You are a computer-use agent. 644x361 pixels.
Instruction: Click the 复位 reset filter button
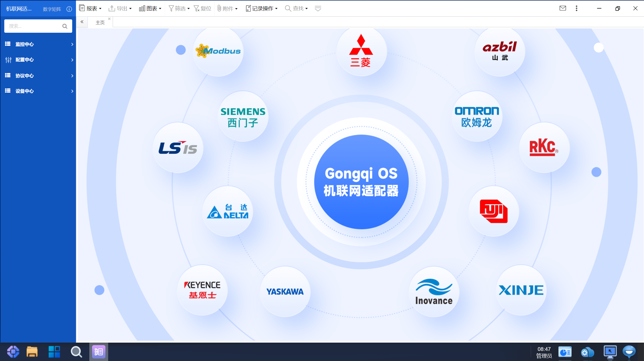[x=203, y=8]
